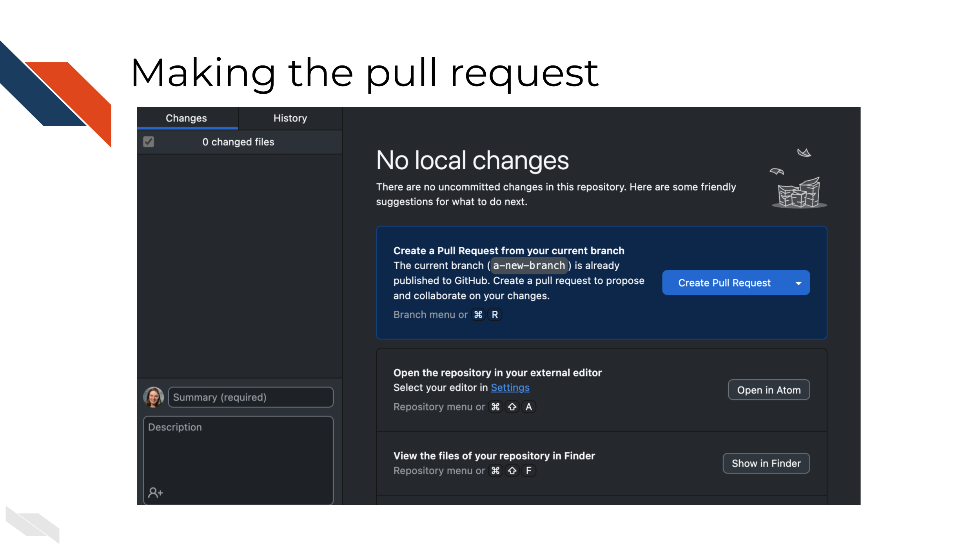Click the Show in Finder button

(766, 463)
